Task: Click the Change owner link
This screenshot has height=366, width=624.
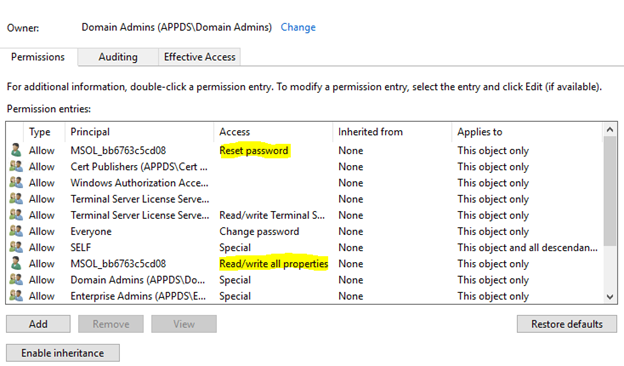Action: click(x=298, y=27)
